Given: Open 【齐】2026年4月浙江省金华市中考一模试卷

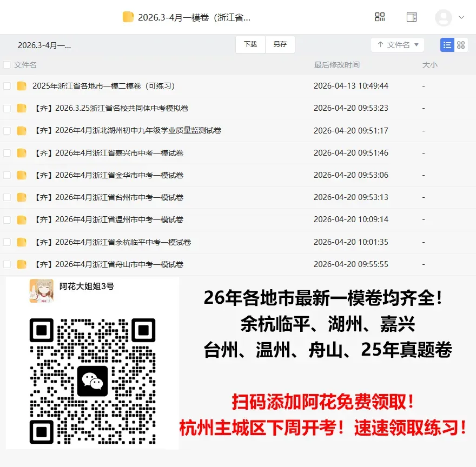Looking at the screenshot, I should click(108, 175).
